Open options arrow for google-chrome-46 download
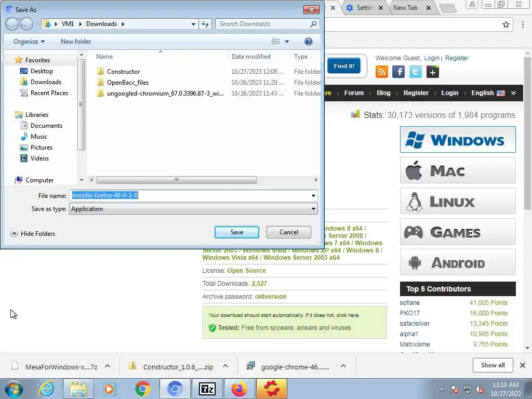The image size is (532, 399). (343, 366)
